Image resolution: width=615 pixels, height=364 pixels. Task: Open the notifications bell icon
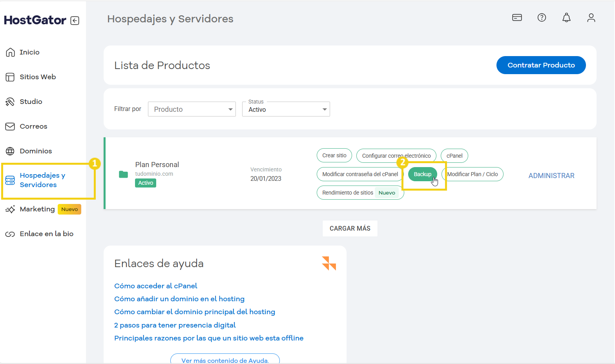click(566, 18)
